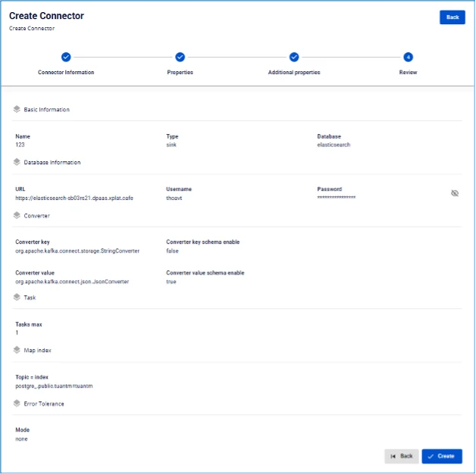Select the StringConverter key value text

pyautogui.click(x=77, y=251)
